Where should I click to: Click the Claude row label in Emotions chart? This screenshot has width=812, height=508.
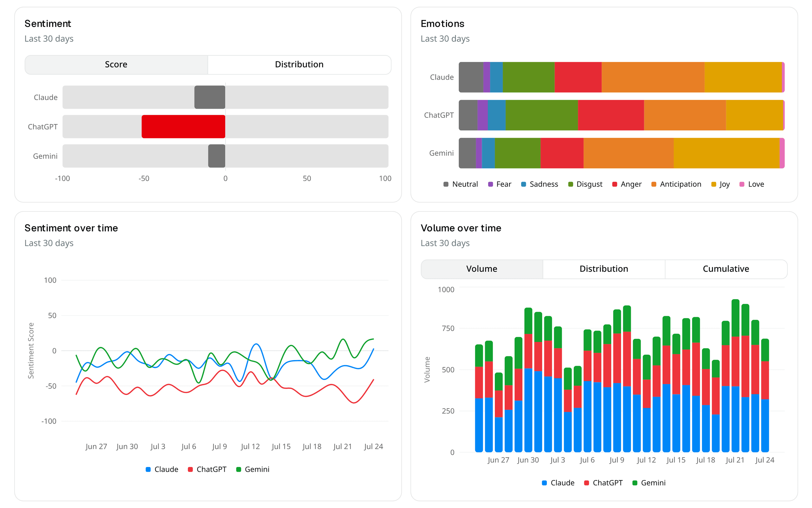[x=442, y=77]
